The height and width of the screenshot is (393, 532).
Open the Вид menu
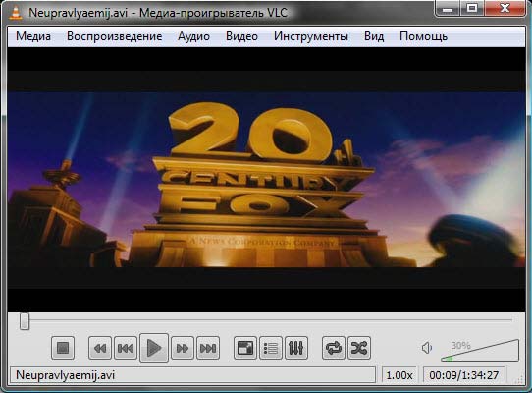[374, 36]
